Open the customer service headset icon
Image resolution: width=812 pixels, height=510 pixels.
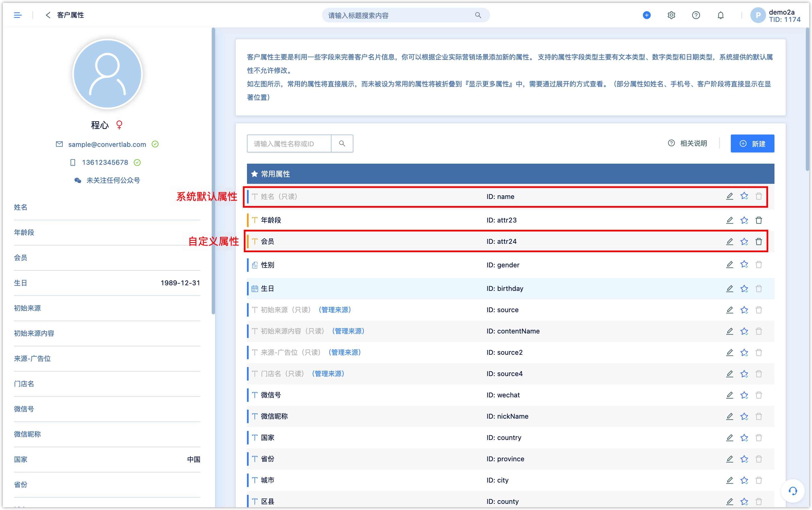pyautogui.click(x=792, y=491)
